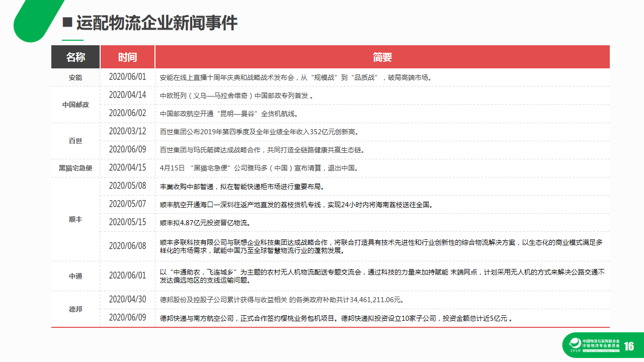The image size is (644, 362).
Task: Click the 简要 column header
Action: coord(382,57)
